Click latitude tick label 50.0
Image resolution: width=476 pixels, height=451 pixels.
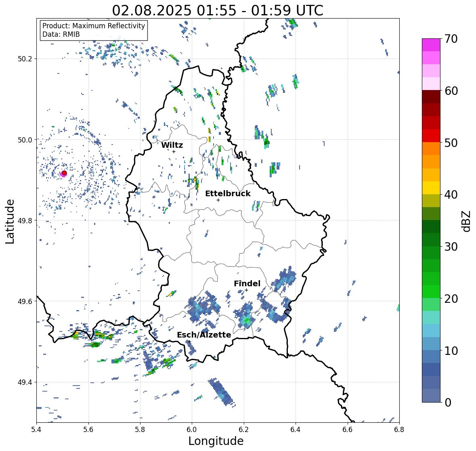(25, 140)
